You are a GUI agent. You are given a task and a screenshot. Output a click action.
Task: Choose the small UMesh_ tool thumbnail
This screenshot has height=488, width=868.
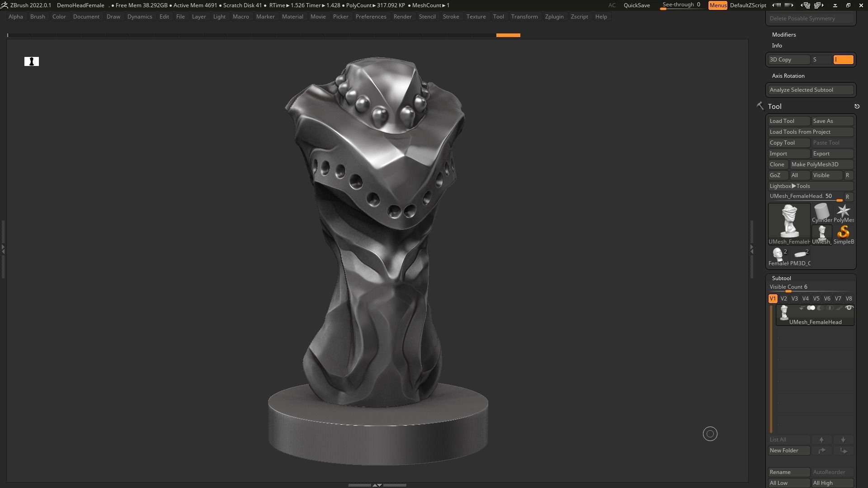click(x=822, y=235)
